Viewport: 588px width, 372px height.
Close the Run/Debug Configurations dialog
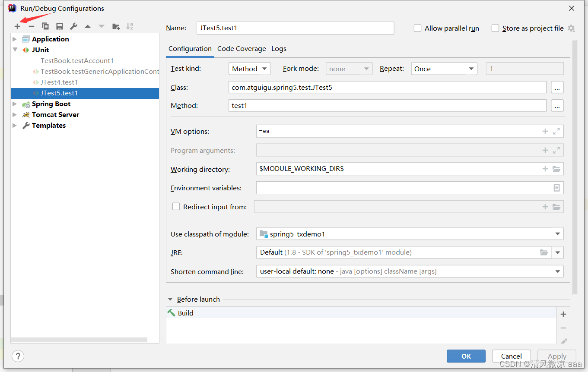[572, 8]
